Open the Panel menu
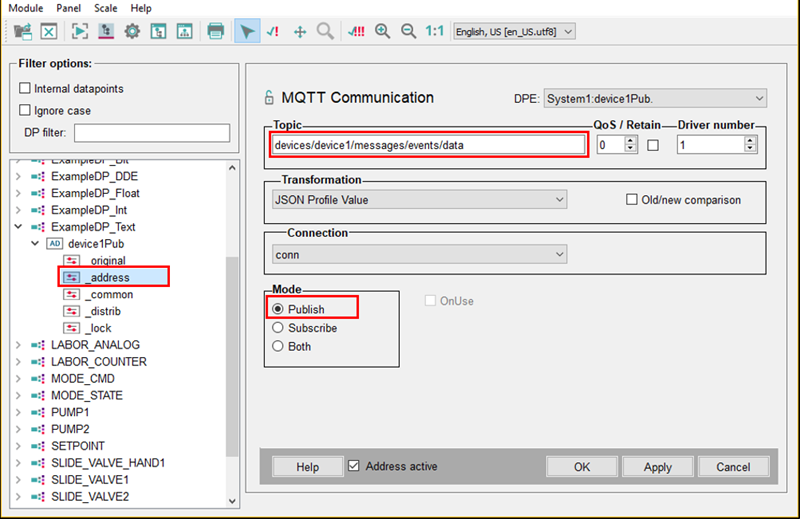Image resolution: width=800 pixels, height=519 pixels. tap(68, 8)
